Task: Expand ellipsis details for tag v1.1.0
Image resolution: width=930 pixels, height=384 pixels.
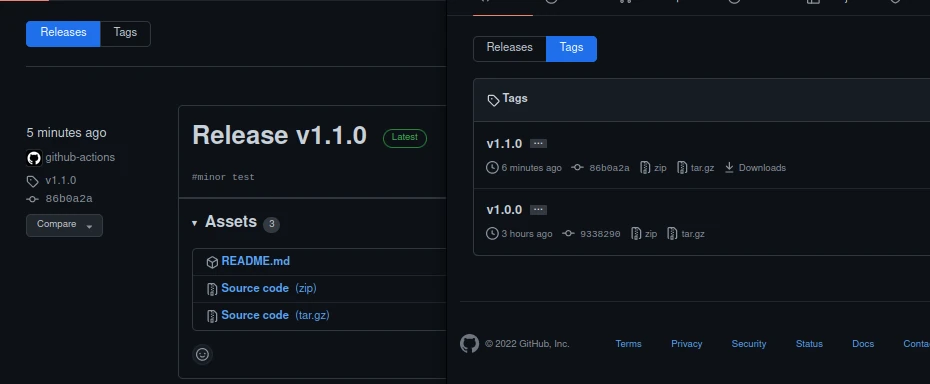Action: tap(538, 144)
